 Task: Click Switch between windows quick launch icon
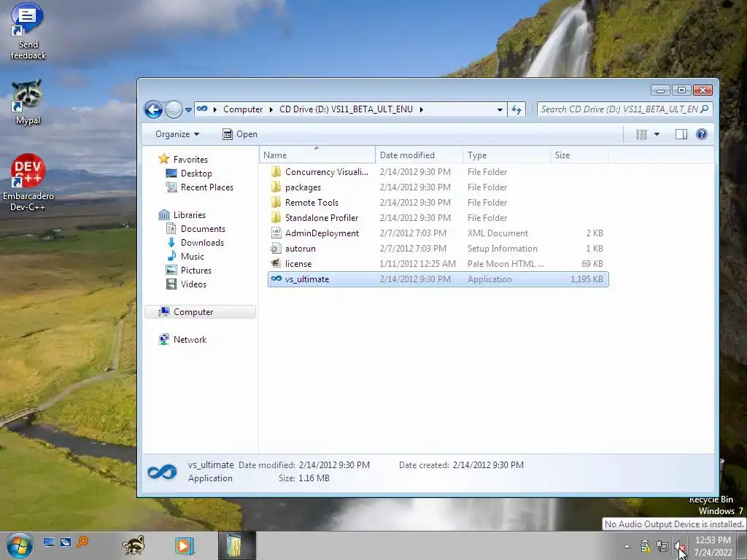[65, 542]
